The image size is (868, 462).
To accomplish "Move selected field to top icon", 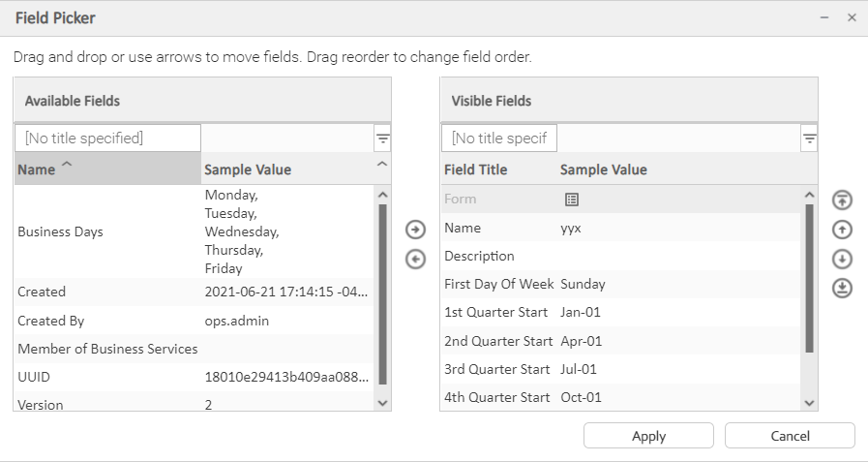I will click(x=842, y=200).
